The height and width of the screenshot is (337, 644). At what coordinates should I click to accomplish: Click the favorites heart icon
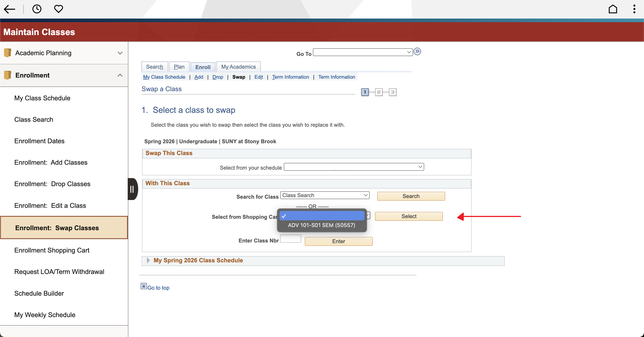59,9
